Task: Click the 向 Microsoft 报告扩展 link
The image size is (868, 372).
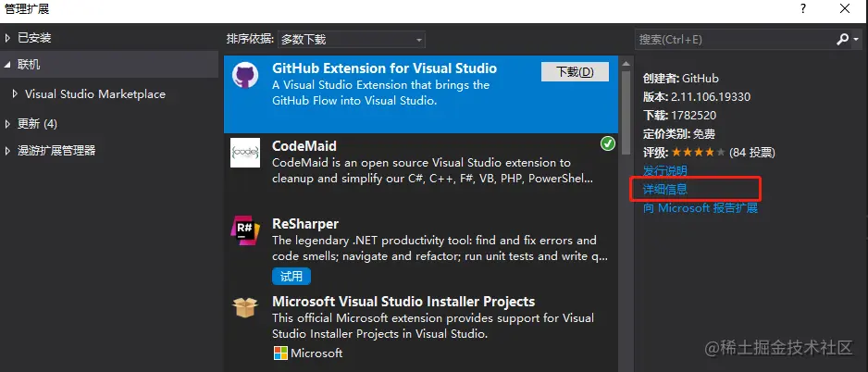Action: coord(701,208)
